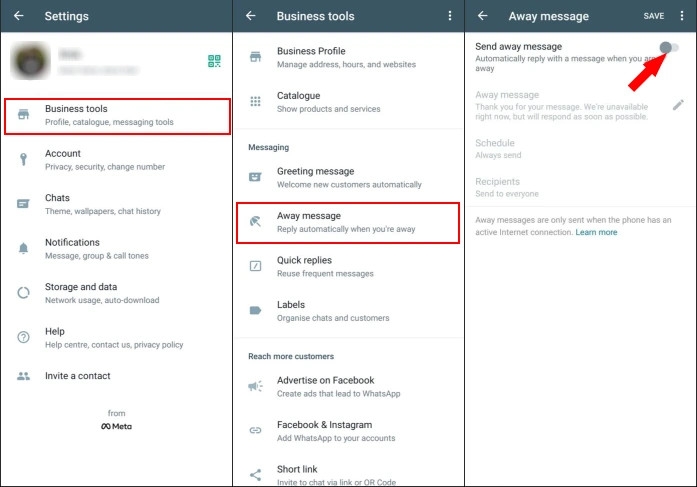Click the Chats icon in Settings

[23, 204]
